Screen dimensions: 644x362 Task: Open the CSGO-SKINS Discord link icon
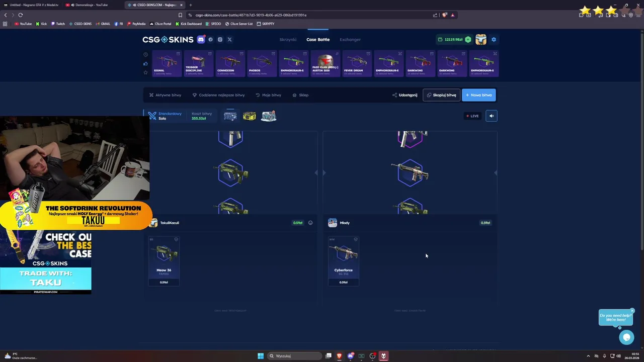[x=201, y=39]
